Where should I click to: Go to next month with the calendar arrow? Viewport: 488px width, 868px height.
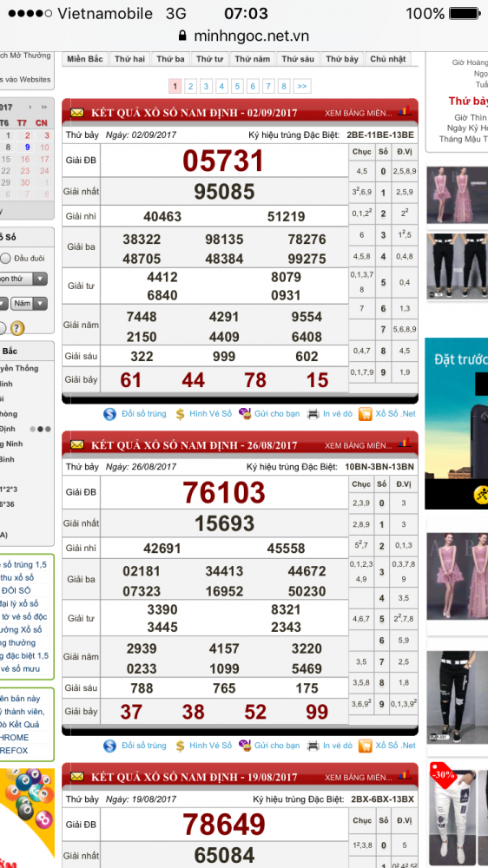pos(43,107)
